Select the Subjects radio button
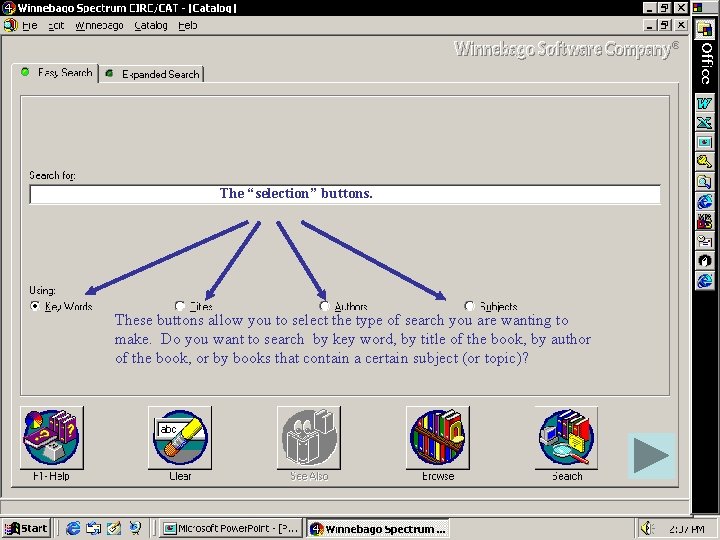Image resolution: width=720 pixels, height=540 pixels. point(469,306)
